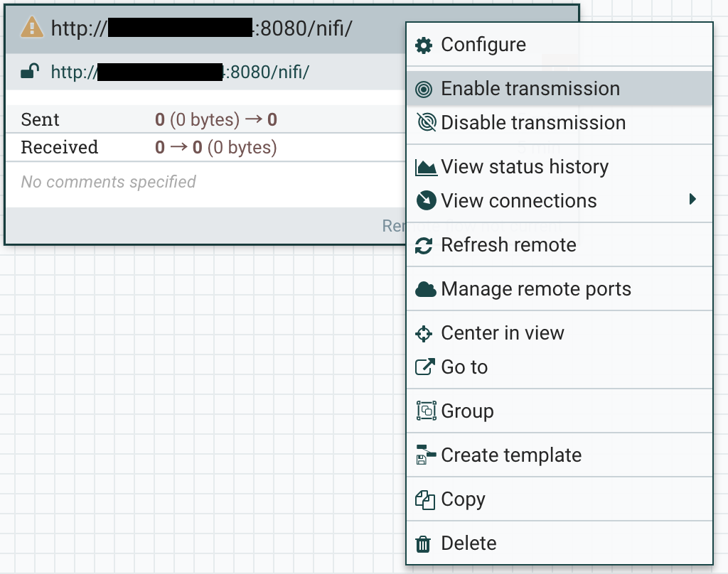Select the Go to menu entry
The height and width of the screenshot is (574, 728).
coord(560,367)
